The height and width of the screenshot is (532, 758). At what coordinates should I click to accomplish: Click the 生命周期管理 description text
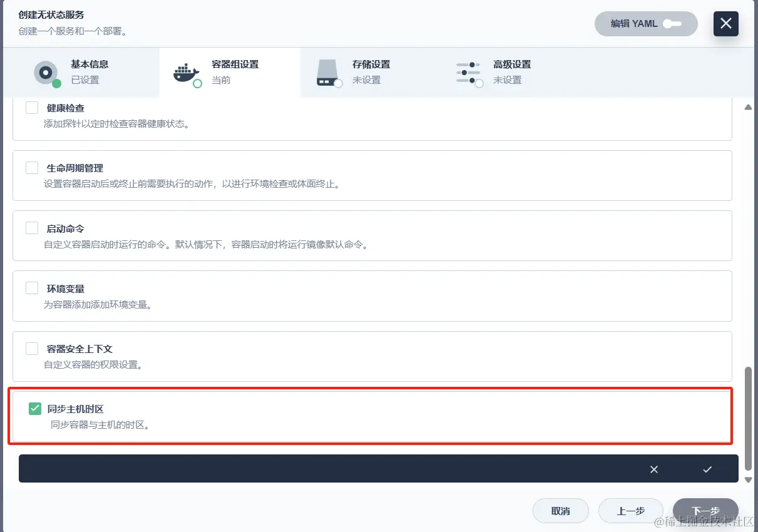click(192, 184)
